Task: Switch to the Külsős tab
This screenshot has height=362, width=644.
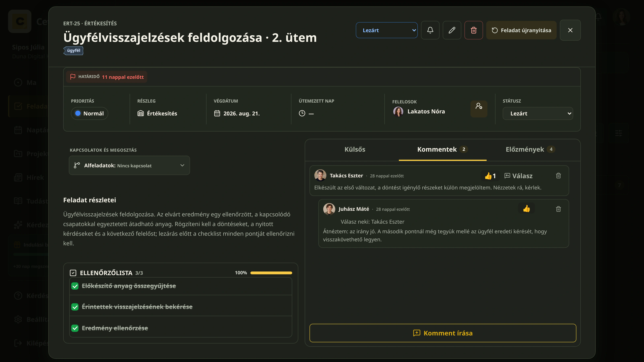Action: point(355,149)
